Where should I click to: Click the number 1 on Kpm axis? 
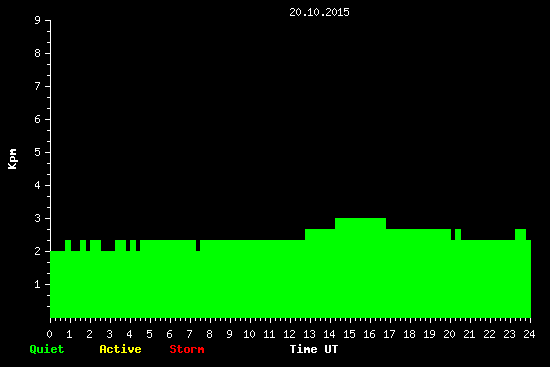click(x=38, y=284)
